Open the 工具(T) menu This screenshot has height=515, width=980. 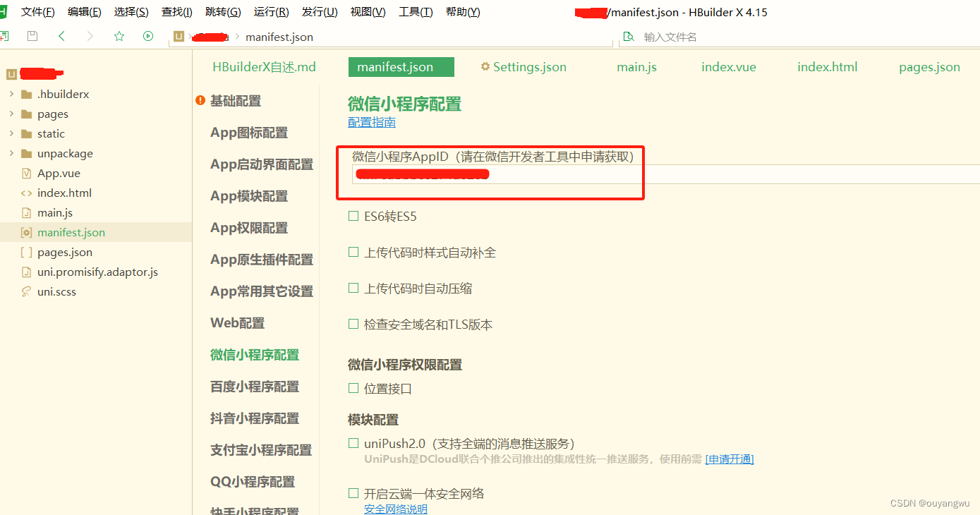pyautogui.click(x=416, y=12)
